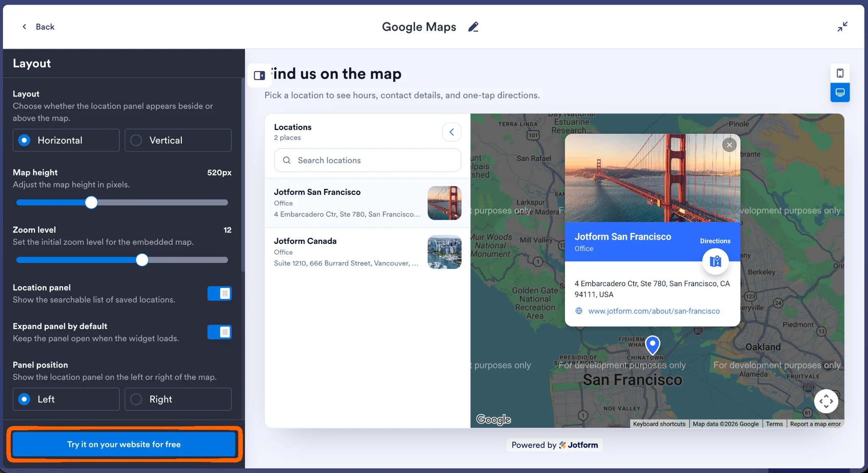Image resolution: width=868 pixels, height=473 pixels.
Task: Select the Horizontal layout option
Action: pos(66,140)
